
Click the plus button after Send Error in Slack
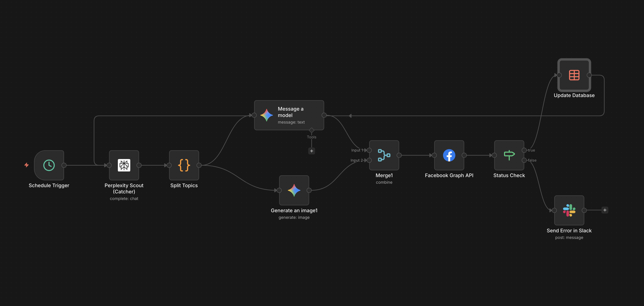[605, 210]
